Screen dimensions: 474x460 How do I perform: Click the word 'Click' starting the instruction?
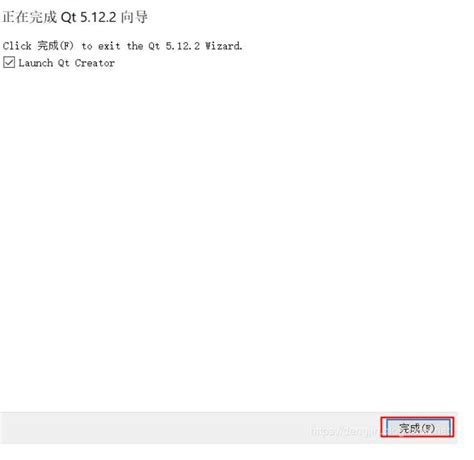click(17, 45)
